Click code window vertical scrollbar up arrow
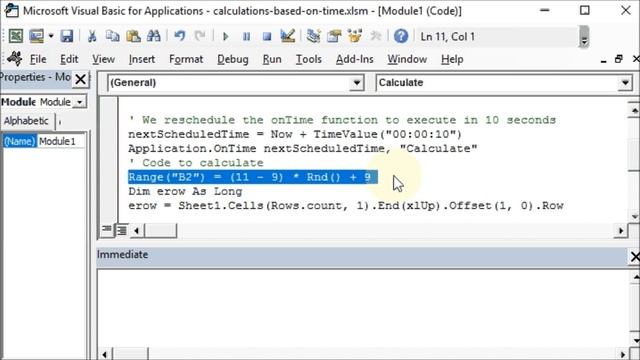Viewport: 640px width, 360px height. (634, 110)
